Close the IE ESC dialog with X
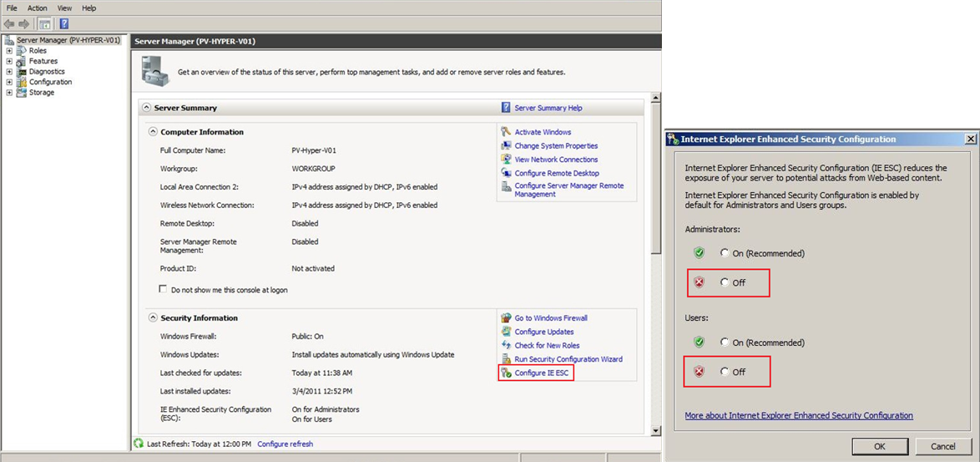The width and height of the screenshot is (980, 462). [970, 139]
